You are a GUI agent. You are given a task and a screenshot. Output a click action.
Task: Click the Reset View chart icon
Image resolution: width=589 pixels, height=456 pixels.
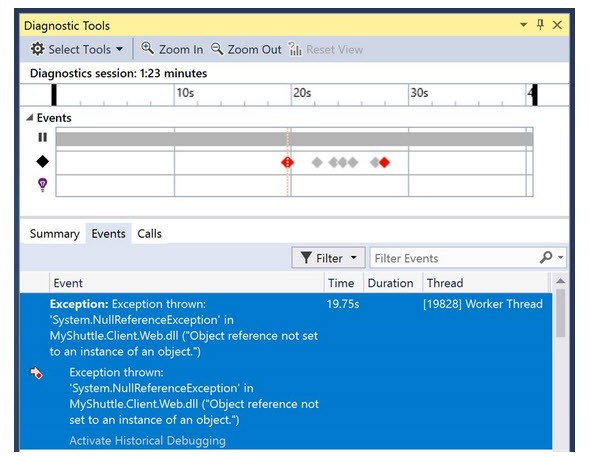click(x=295, y=49)
